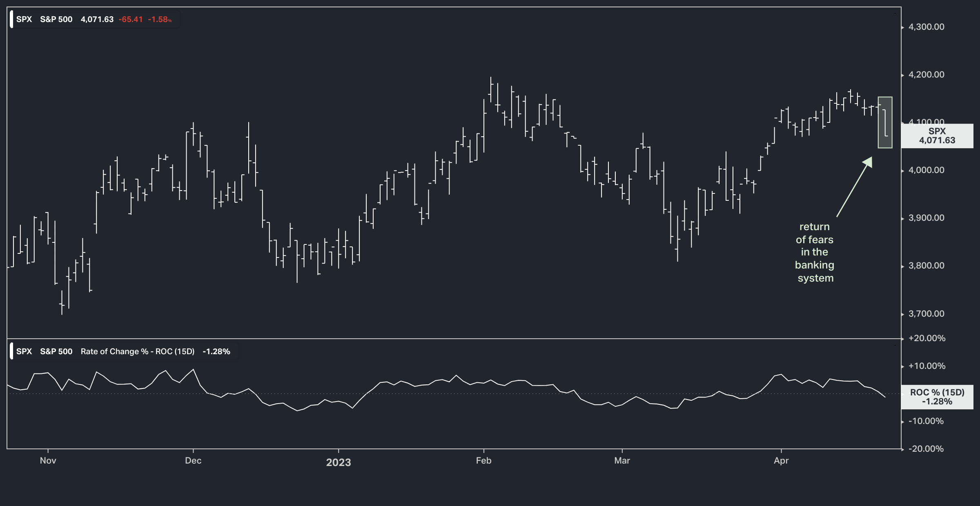
Task: Click the Nov label on time axis
Action: coord(48,461)
